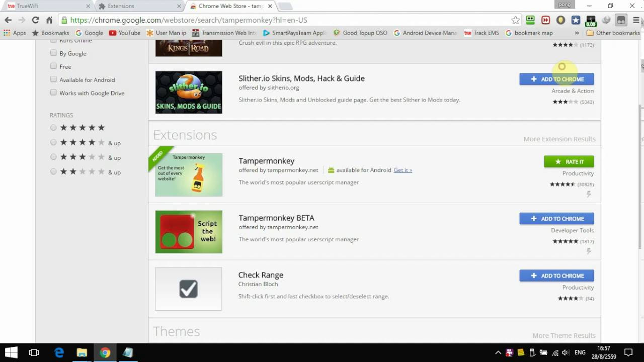Click the green extension icon next to the bookmark star

coord(530,20)
